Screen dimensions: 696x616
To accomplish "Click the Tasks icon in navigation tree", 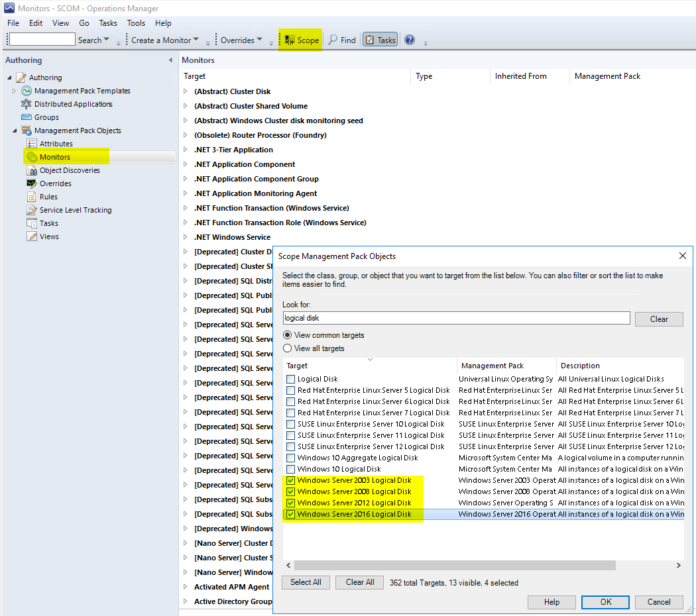I will pos(32,223).
